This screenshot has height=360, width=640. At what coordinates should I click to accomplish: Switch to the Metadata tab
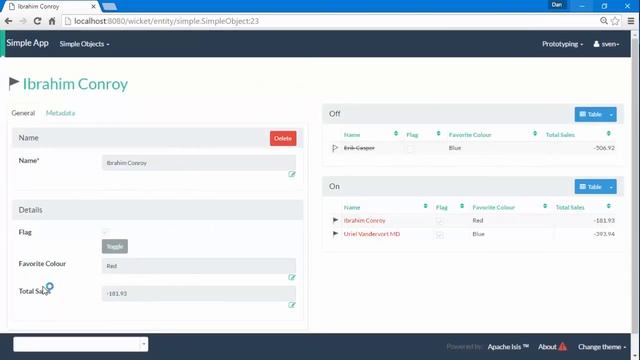(60, 113)
